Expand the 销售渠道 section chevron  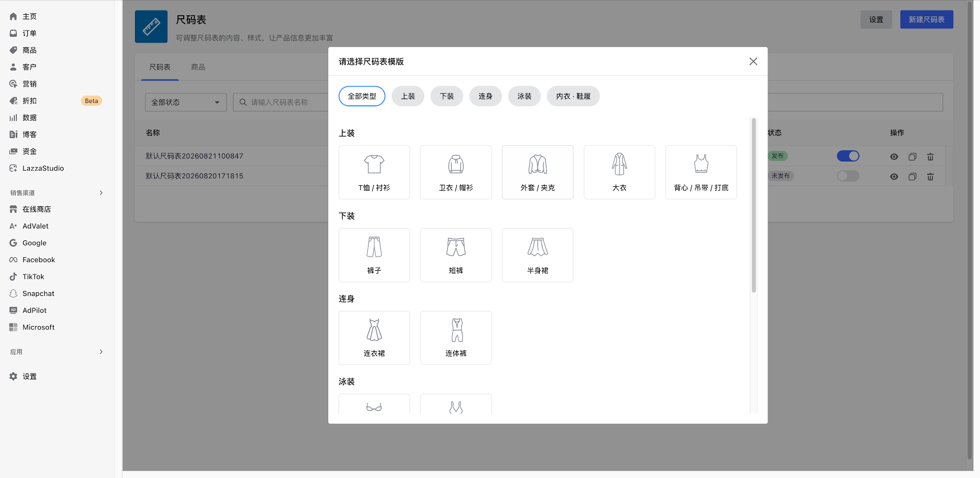point(101,193)
